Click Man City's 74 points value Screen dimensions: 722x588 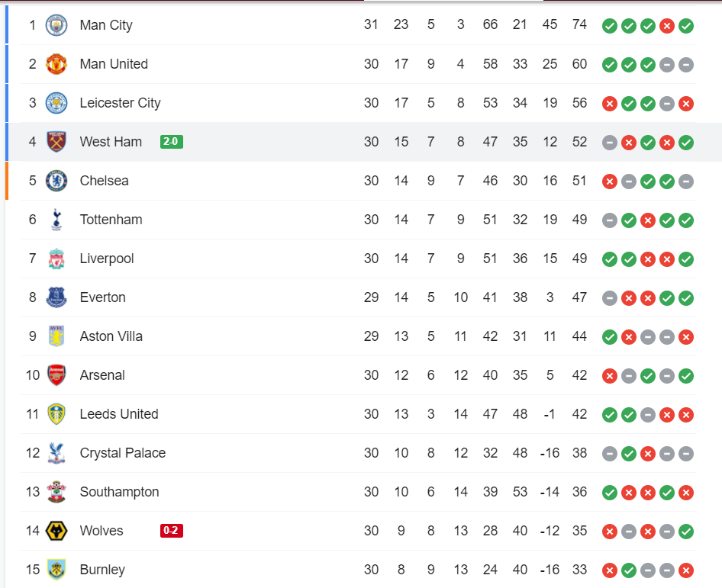579,25
